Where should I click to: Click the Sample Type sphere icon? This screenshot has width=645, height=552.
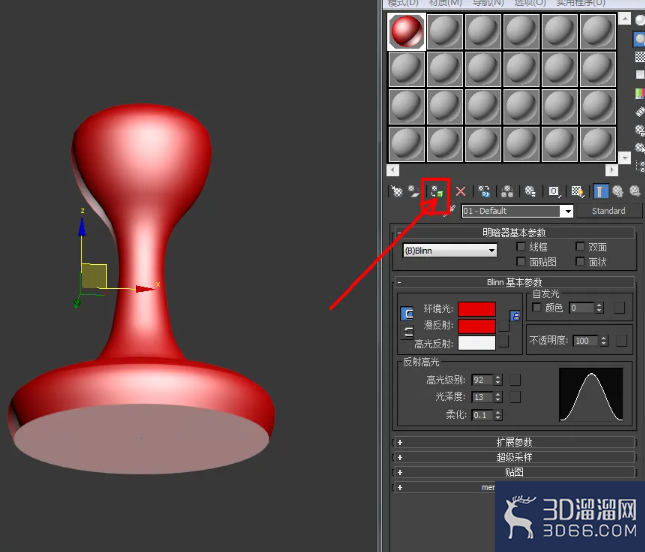[x=640, y=19]
